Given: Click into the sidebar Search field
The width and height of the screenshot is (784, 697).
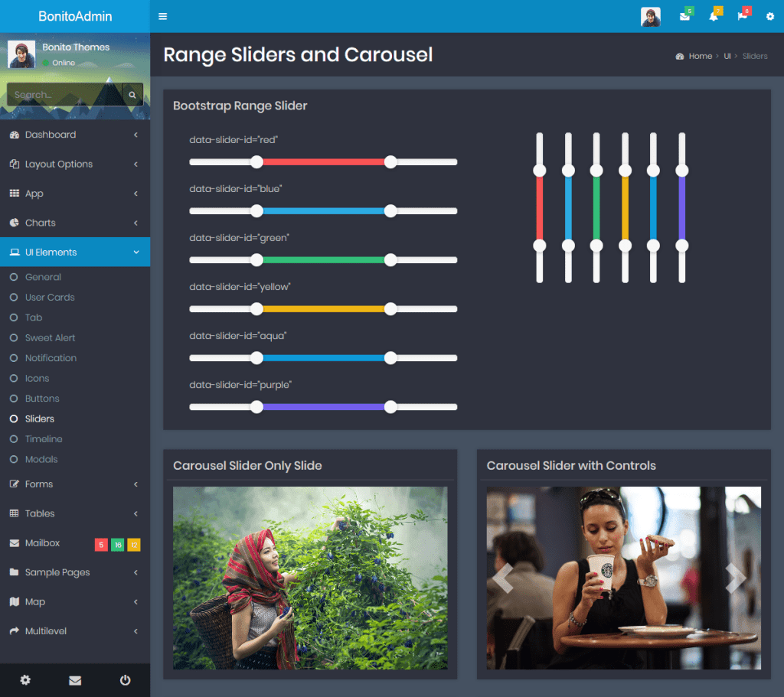Looking at the screenshot, I should pos(64,94).
